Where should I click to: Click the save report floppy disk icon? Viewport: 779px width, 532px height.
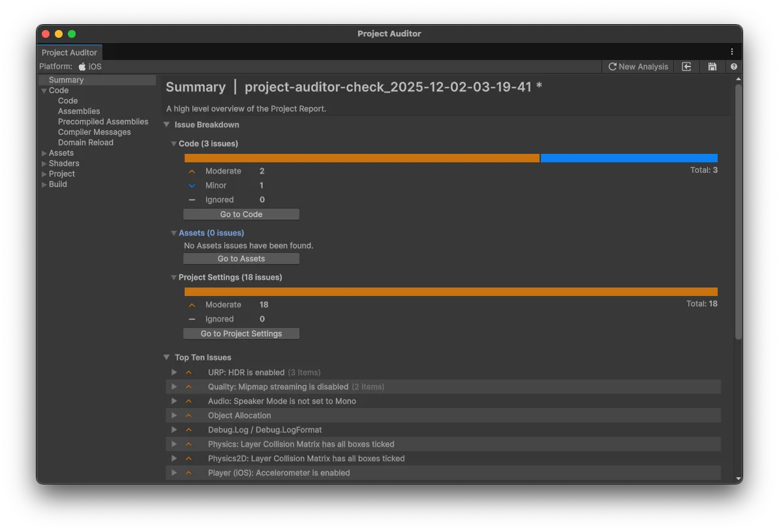[x=712, y=66]
